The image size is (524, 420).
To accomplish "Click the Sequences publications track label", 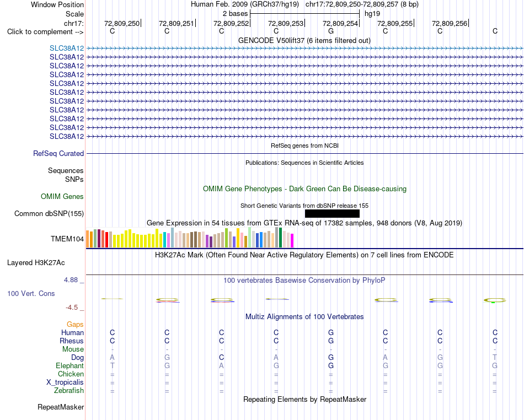I will tap(66, 171).
